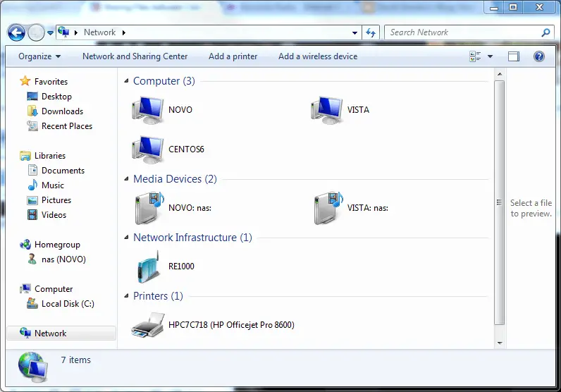Click the refresh button beside address bar
This screenshot has width=561, height=392.
(371, 32)
